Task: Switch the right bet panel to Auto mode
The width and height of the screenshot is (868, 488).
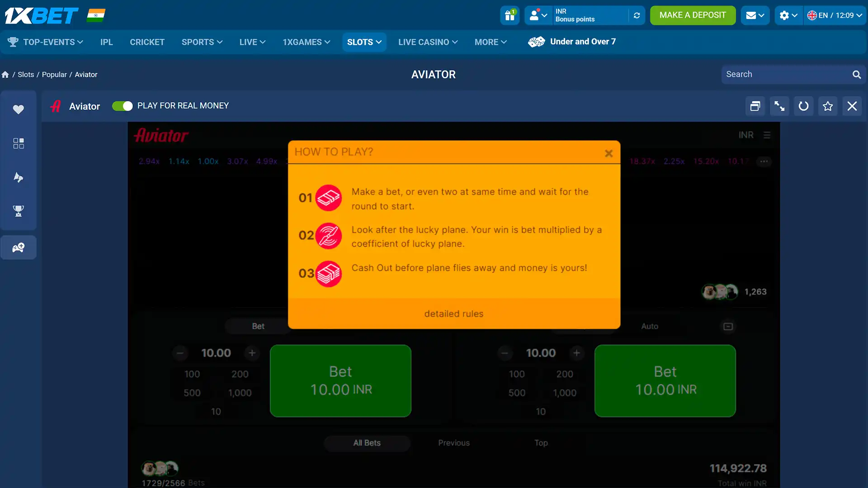Action: click(650, 326)
